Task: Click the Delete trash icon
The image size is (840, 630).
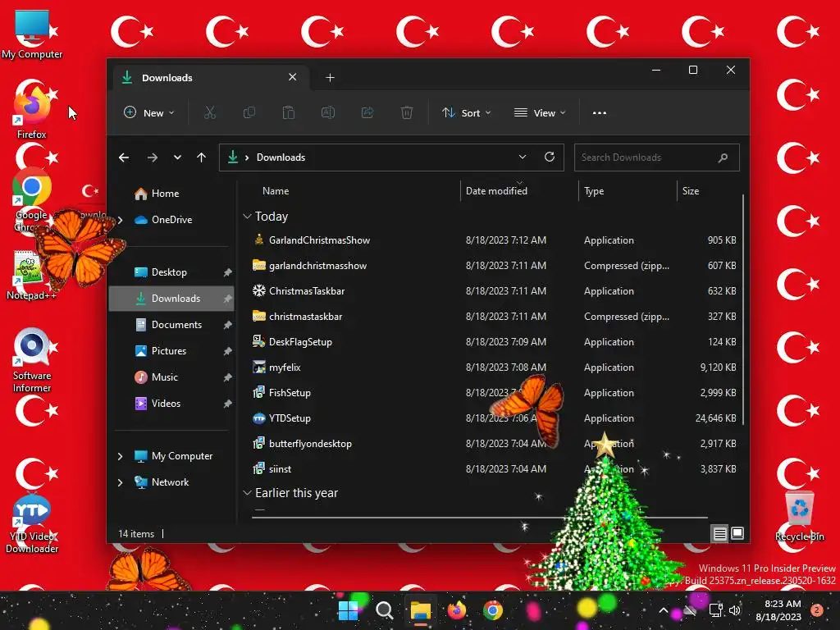Action: pyautogui.click(x=407, y=112)
